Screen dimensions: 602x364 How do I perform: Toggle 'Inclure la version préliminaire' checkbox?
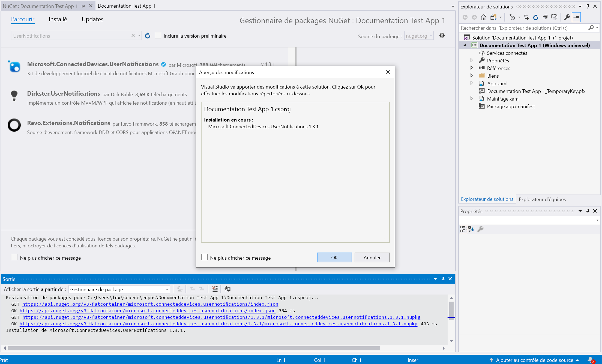(x=159, y=36)
